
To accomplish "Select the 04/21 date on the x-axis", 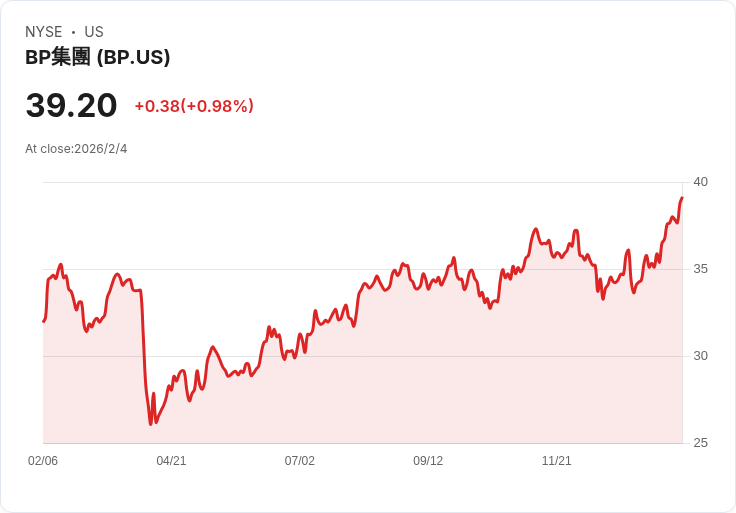I will 171,461.
